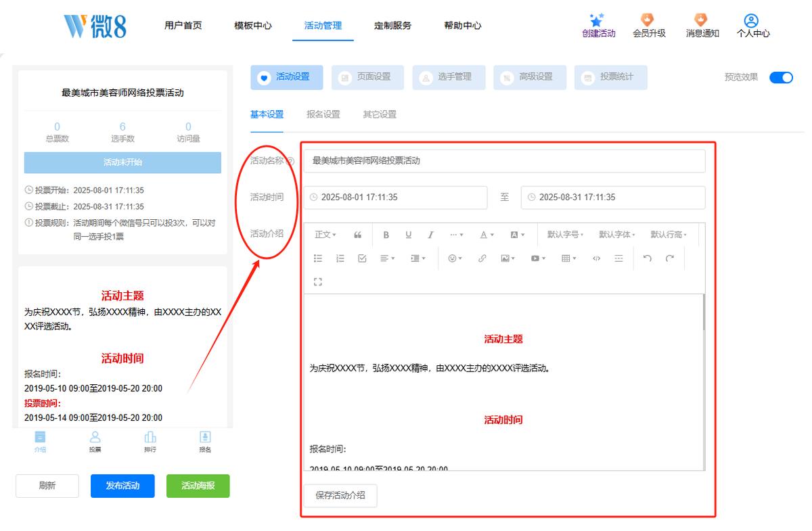Click the 保存活动介绍 button

coord(340,495)
